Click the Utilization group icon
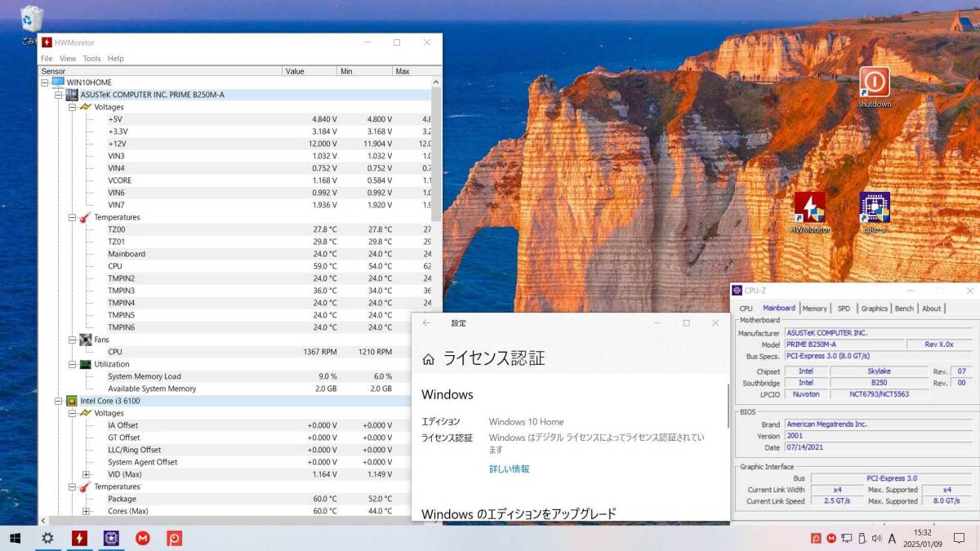This screenshot has height=551, width=980. 85,364
